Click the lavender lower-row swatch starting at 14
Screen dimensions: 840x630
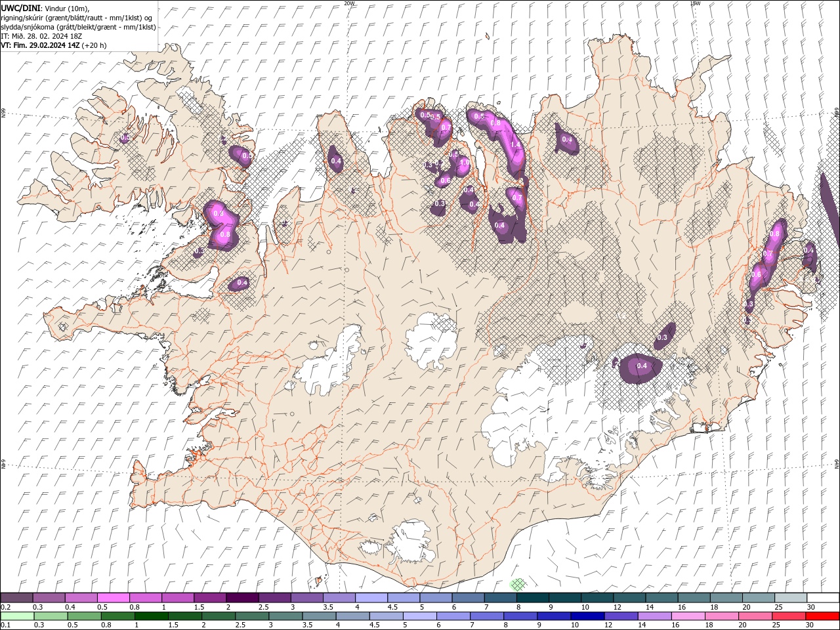pos(654,616)
